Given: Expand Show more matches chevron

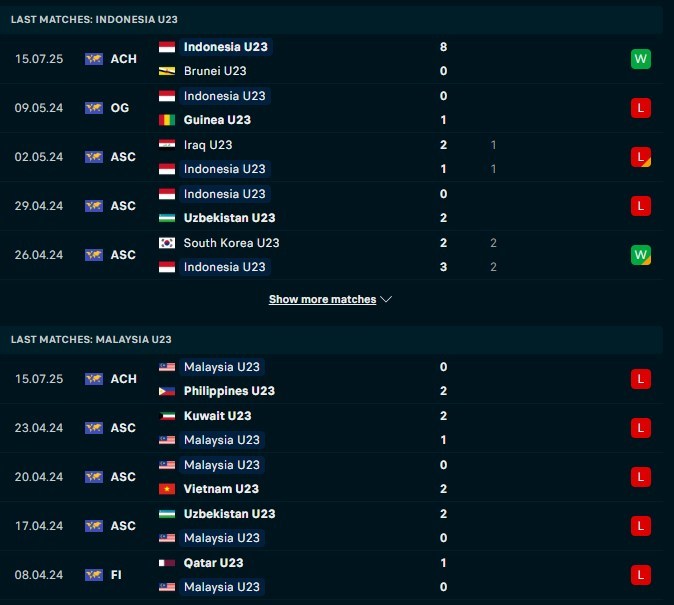Looking at the screenshot, I should coord(387,299).
